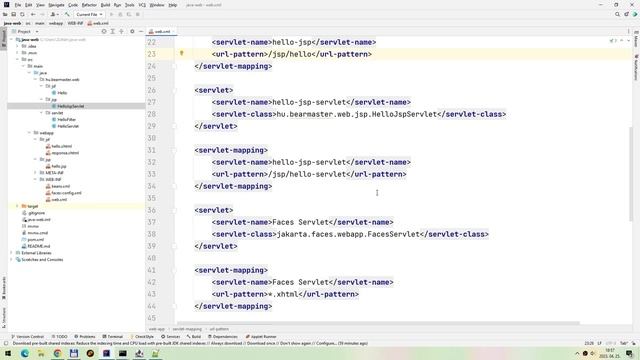
Task: Click webapp in the navigation breadcrumb
Action: 56,23
